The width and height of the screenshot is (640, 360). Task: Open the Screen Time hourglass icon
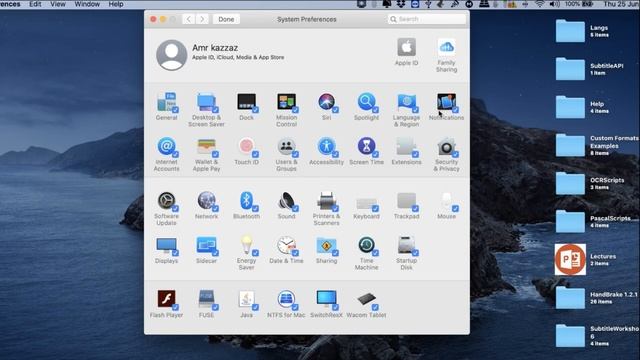click(x=367, y=147)
